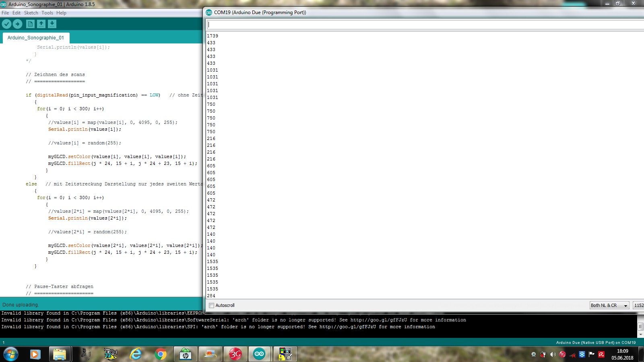Click the '// Zeichnen des scans' comment line
The image size is (644, 362).
pos(55,74)
